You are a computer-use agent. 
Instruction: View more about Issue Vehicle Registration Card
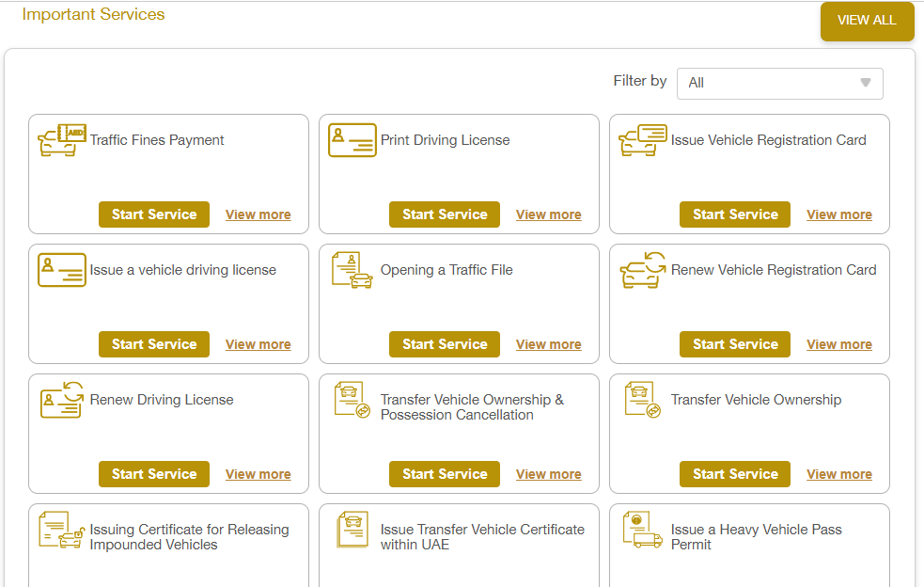[839, 214]
